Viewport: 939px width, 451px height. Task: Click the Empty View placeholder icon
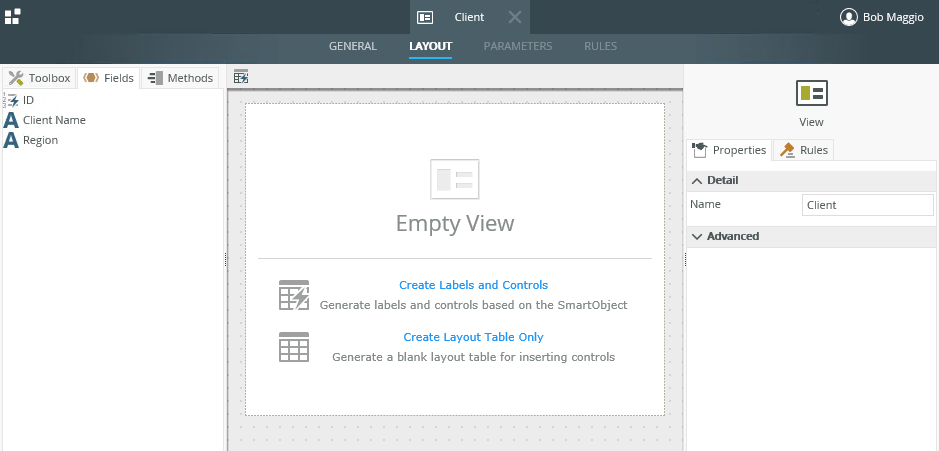pyautogui.click(x=455, y=180)
